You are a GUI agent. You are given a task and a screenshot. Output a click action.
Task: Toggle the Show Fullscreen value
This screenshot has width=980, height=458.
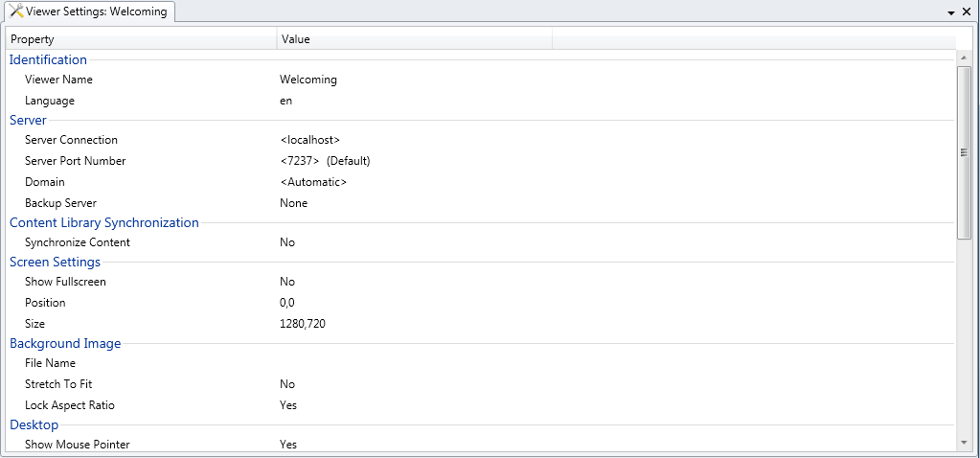pyautogui.click(x=287, y=282)
